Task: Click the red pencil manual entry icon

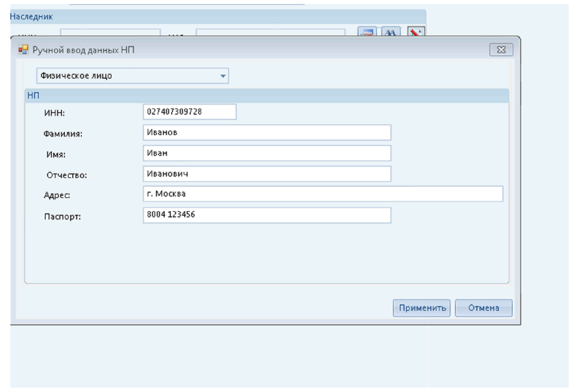Action: coord(416,32)
